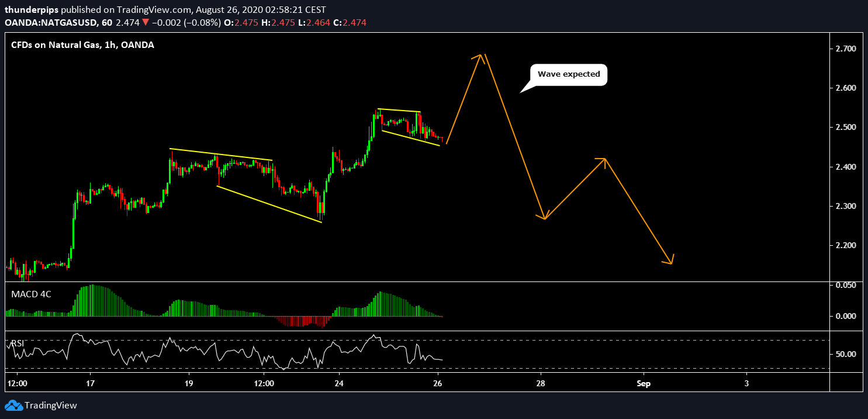Viewport: 868px width, 419px height.
Task: Click the MACD 4C indicator label
Action: pos(31,294)
